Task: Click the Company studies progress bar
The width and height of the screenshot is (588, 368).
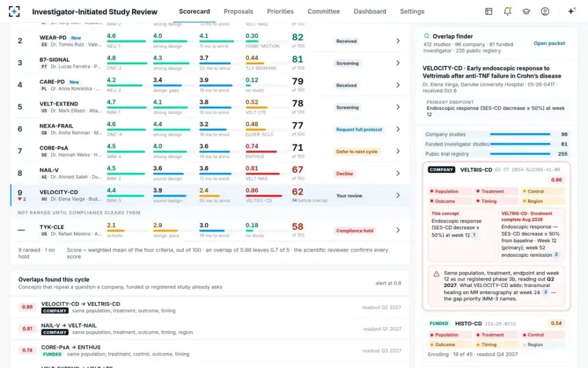Action: pyautogui.click(x=520, y=134)
